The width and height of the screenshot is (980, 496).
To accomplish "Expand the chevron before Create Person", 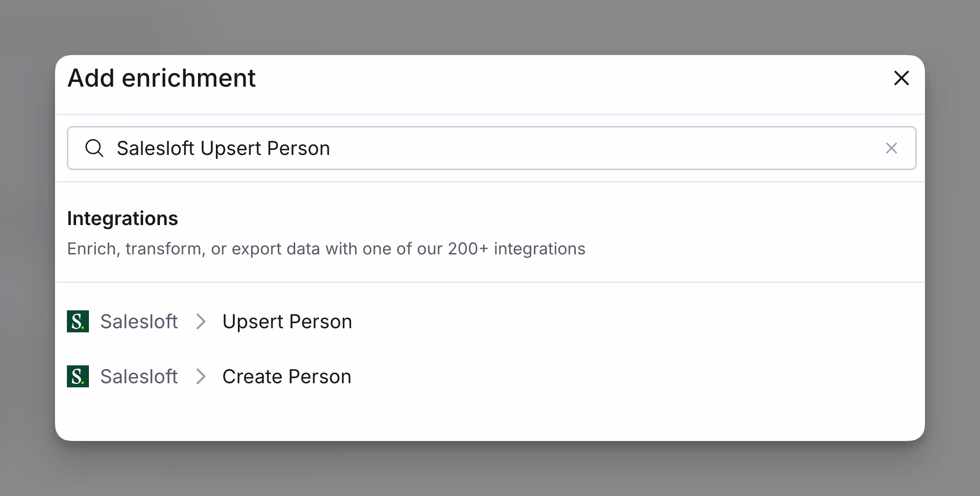I will 200,376.
